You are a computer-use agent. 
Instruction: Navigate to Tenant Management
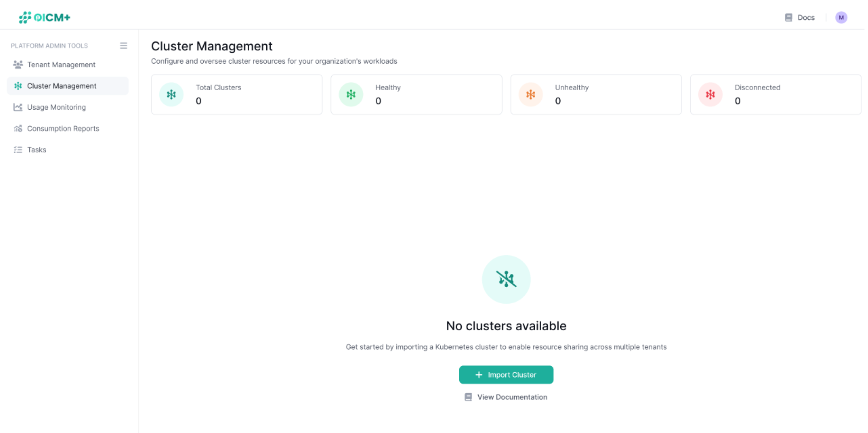[61, 64]
